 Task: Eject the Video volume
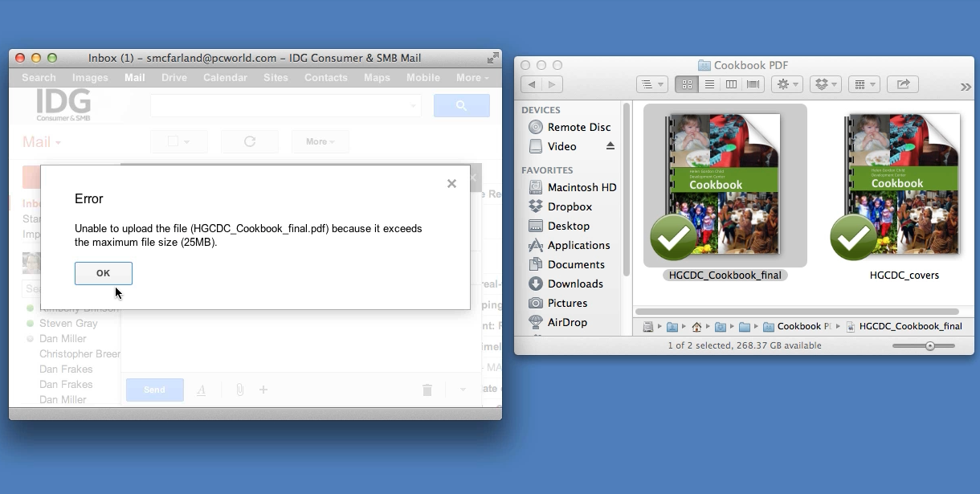pos(610,146)
